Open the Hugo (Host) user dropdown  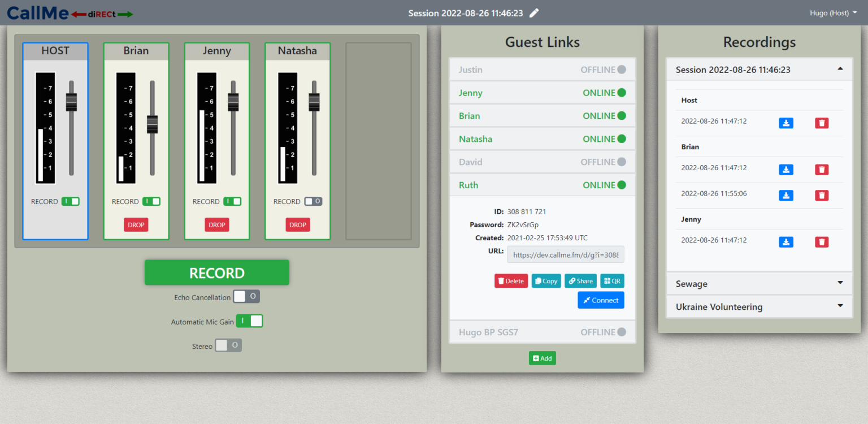(833, 13)
